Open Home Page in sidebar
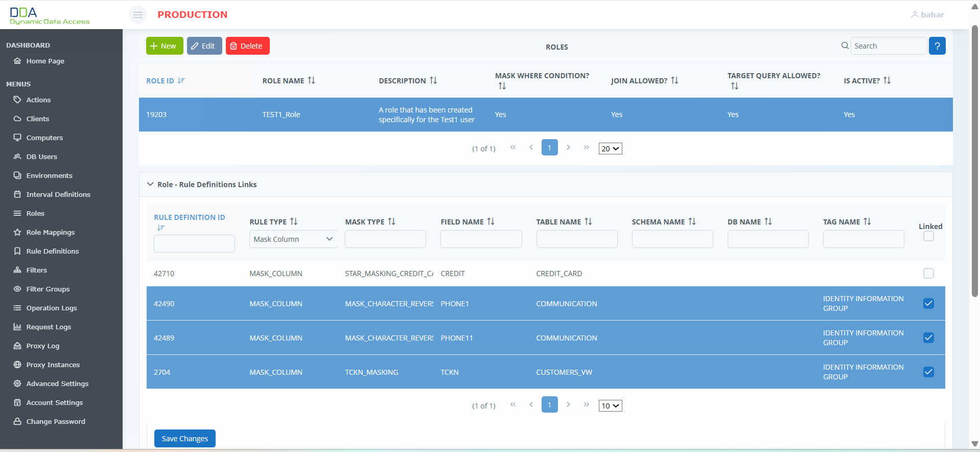 [x=45, y=61]
